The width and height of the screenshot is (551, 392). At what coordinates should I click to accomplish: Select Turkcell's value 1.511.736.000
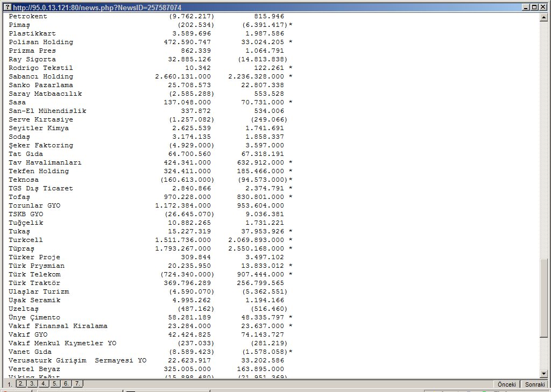pos(183,240)
